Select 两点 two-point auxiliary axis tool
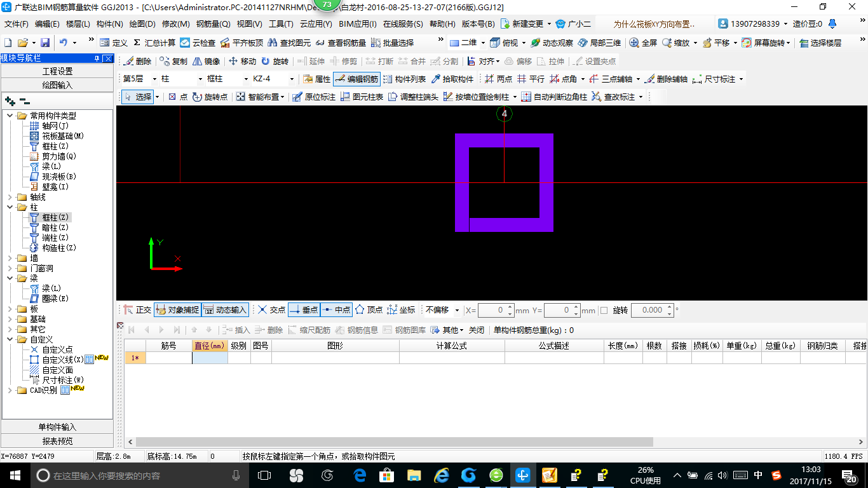The image size is (868, 488). (x=498, y=79)
